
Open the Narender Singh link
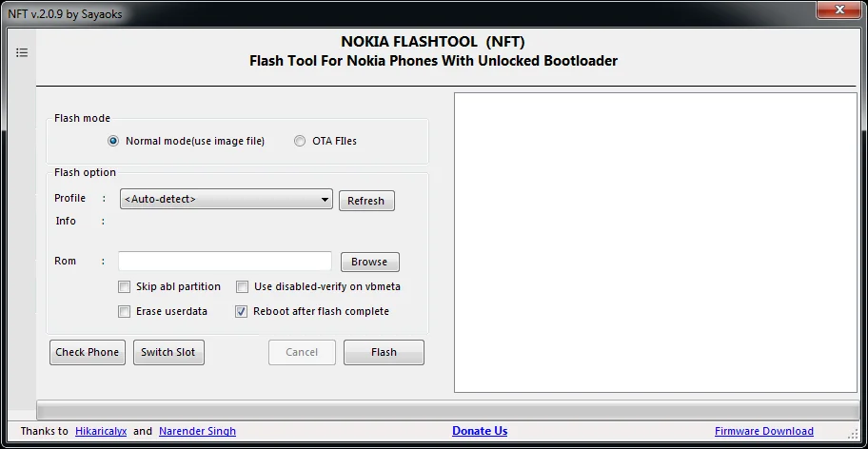197,431
